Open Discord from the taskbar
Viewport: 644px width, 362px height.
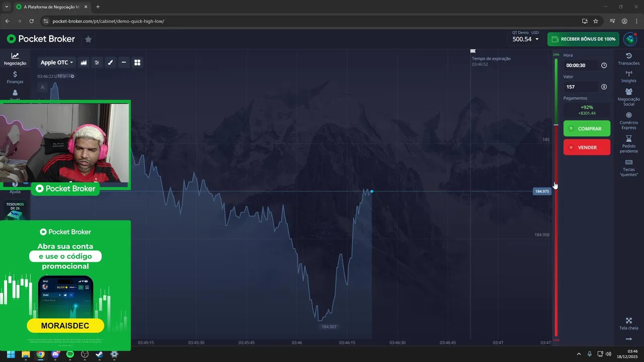[x=55, y=354]
